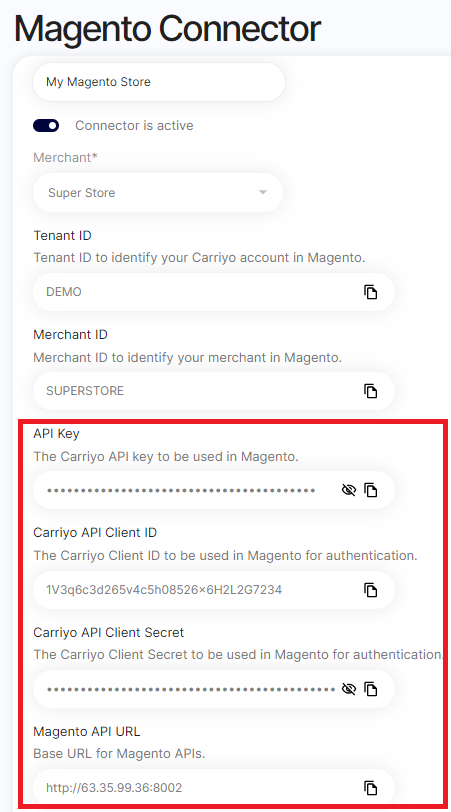Screen dimensions: 451x812
Task: Copy the Carriyo API Client Secret
Action: (x=370, y=689)
